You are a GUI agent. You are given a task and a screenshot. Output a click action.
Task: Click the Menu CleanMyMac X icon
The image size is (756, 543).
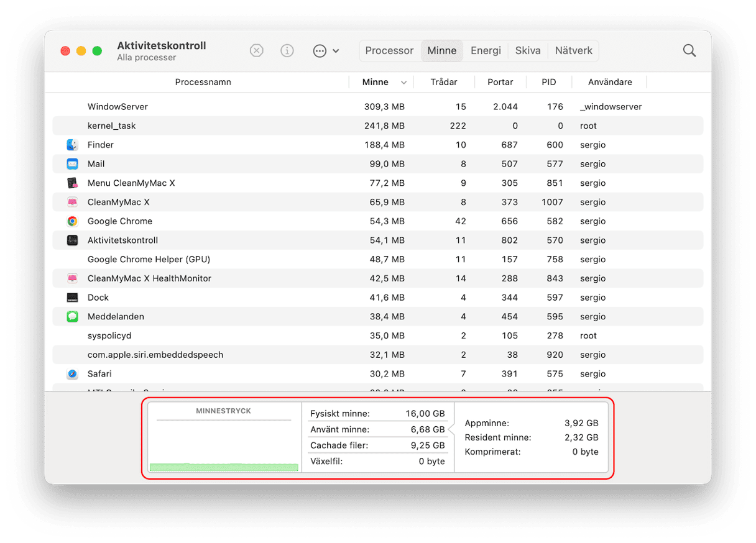point(72,183)
